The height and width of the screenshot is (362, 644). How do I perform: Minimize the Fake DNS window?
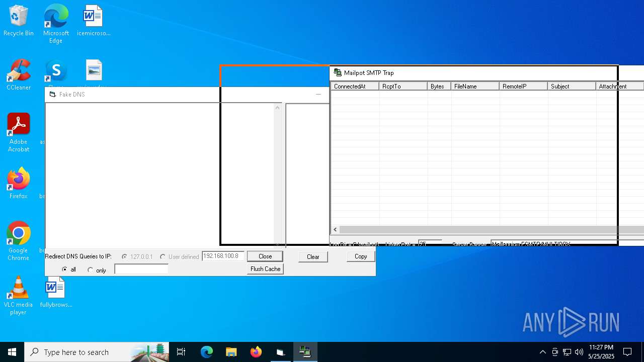318,95
